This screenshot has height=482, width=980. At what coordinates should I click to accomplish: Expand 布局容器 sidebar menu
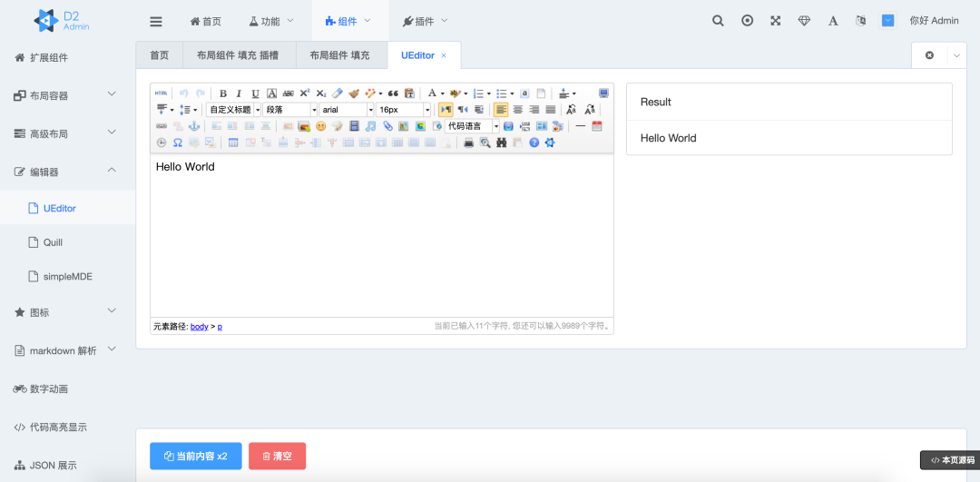[x=67, y=95]
